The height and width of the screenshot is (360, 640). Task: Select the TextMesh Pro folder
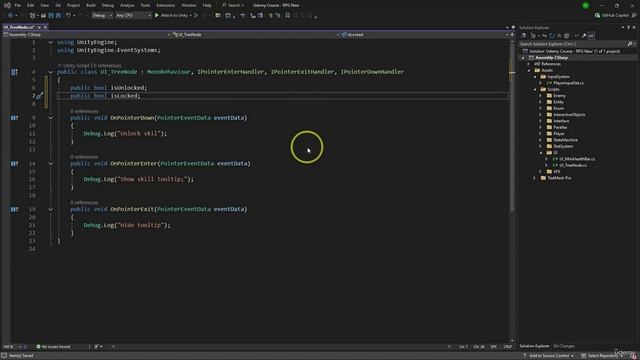559,178
